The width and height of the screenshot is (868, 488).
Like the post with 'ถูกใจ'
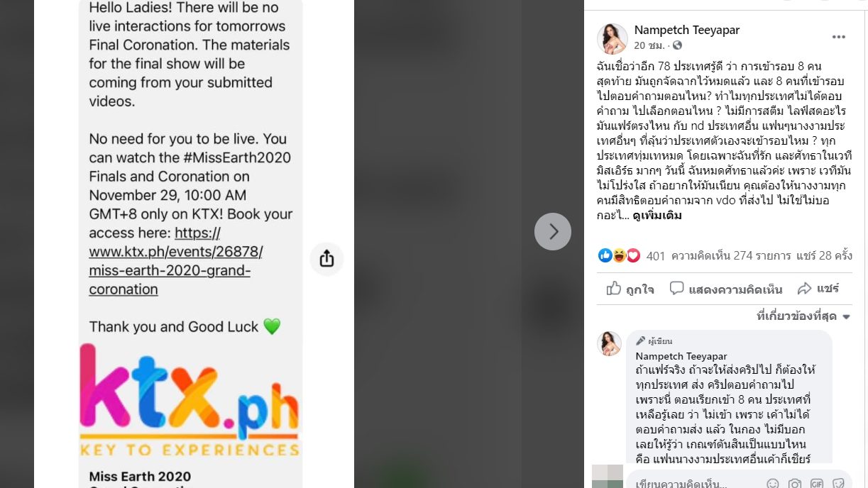[630, 289]
